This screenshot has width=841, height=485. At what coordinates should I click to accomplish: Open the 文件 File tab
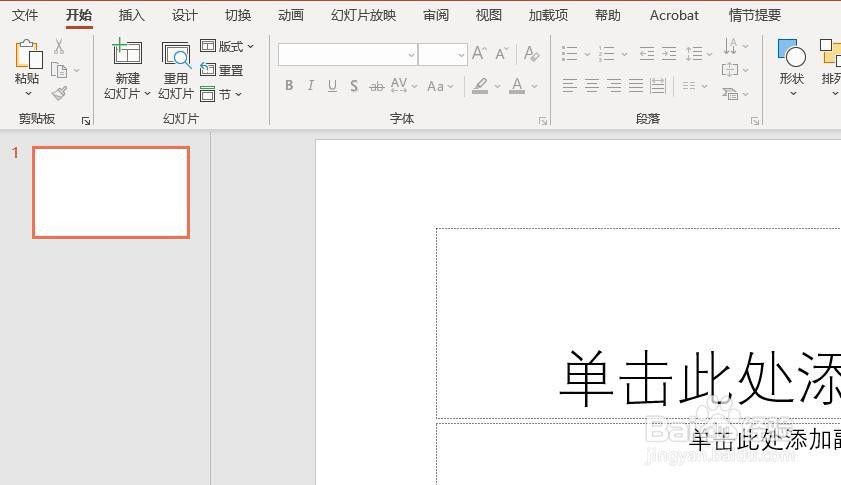pos(25,15)
